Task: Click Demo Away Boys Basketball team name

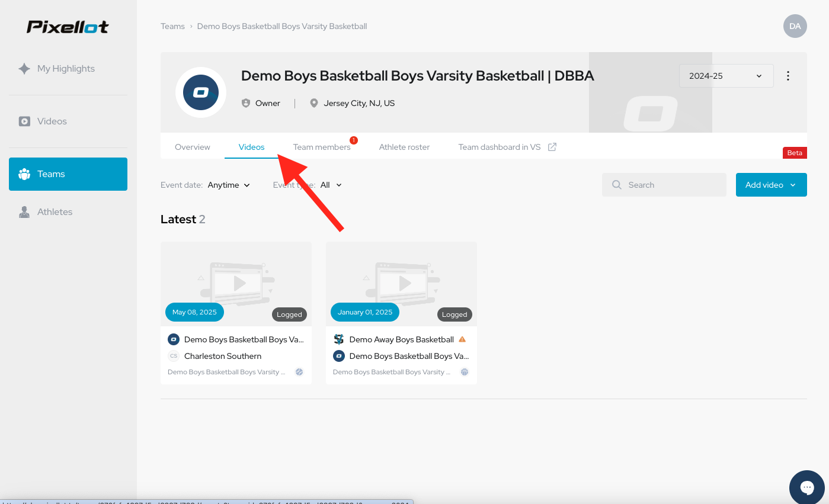Action: [402, 339]
